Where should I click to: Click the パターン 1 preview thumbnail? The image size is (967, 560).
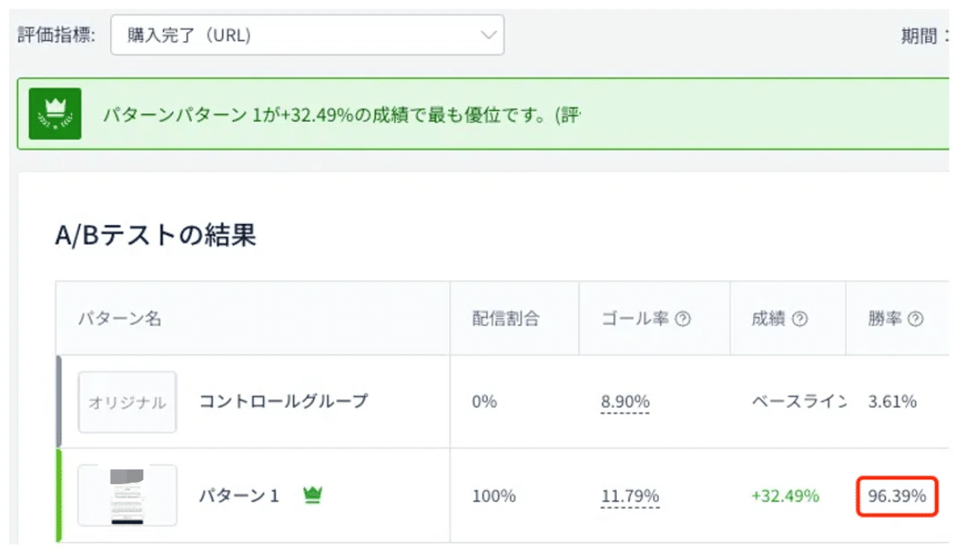[x=127, y=496]
